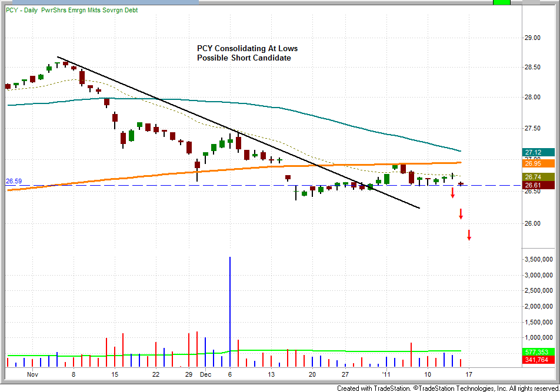Screen dimensions: 560x392
Task: Click the date axis label 20
Action: (312, 374)
